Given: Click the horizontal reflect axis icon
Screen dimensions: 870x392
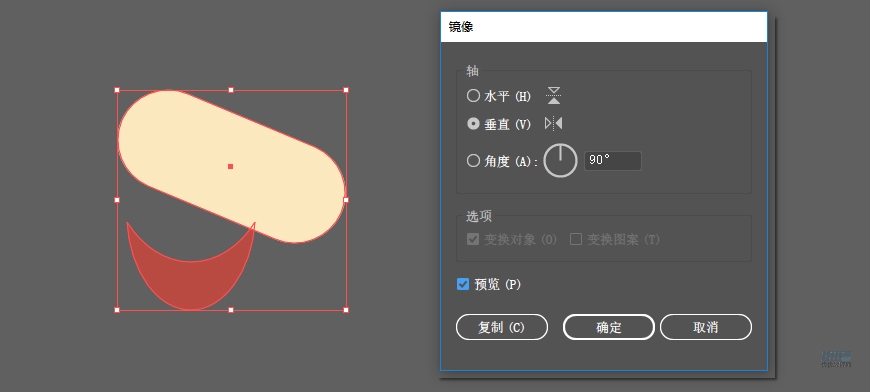Looking at the screenshot, I should (553, 95).
